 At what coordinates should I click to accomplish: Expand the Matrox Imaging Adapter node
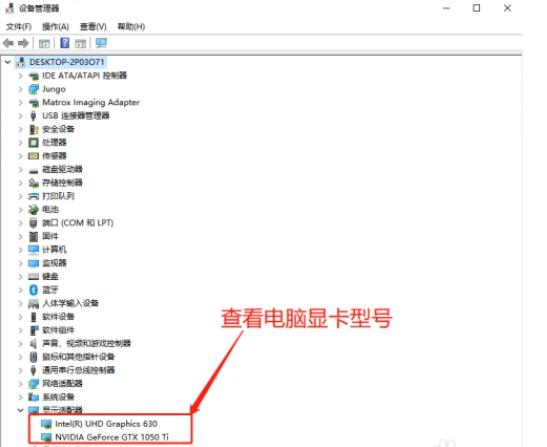click(x=20, y=103)
